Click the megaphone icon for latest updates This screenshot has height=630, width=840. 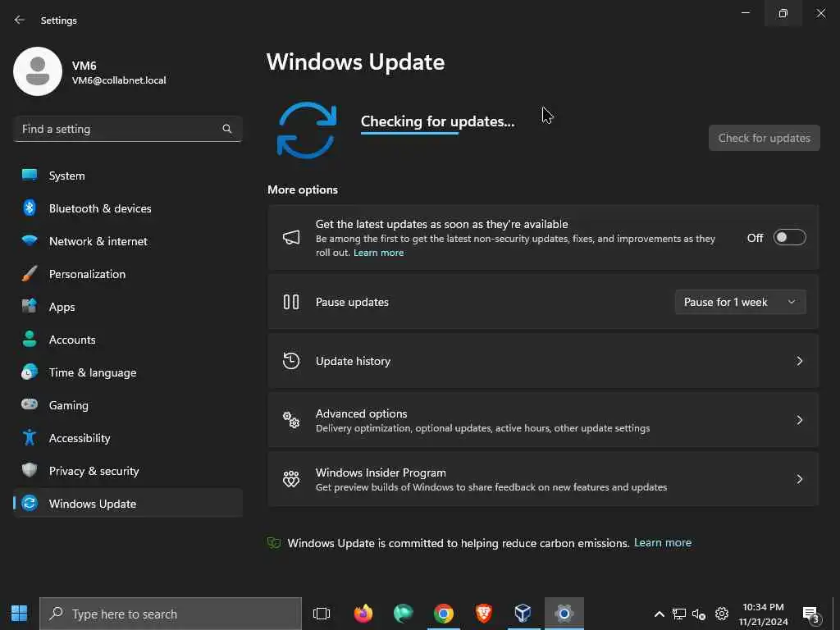[x=291, y=237]
